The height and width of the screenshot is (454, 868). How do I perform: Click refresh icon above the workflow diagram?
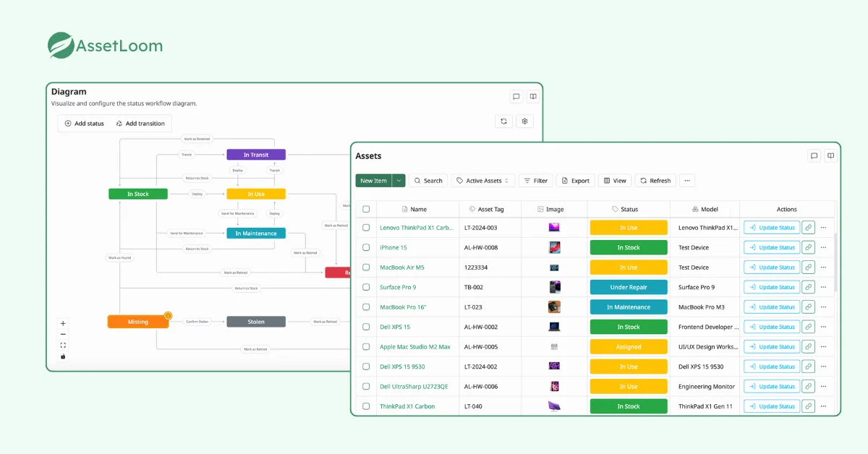pos(504,121)
